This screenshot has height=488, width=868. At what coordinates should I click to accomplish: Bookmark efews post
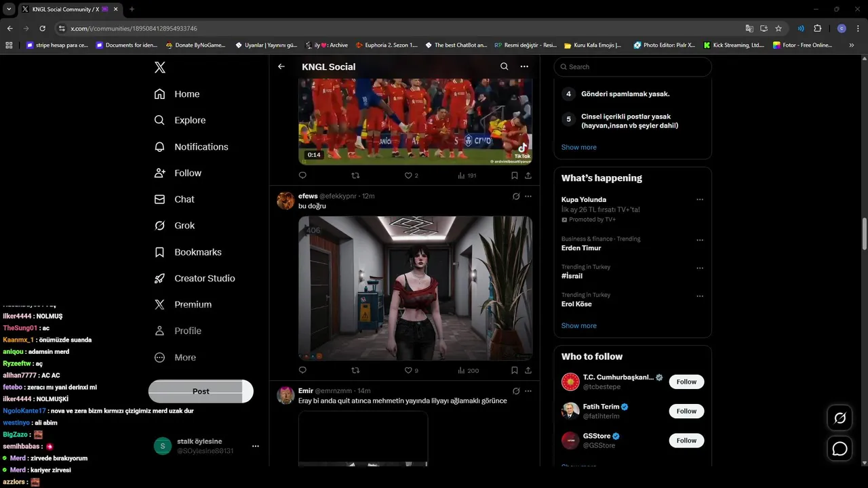coord(515,370)
